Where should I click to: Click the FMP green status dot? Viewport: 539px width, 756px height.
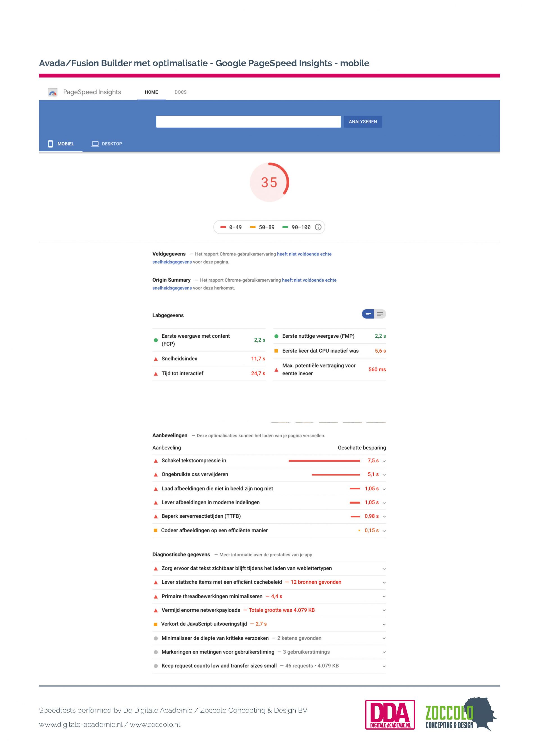click(x=276, y=336)
